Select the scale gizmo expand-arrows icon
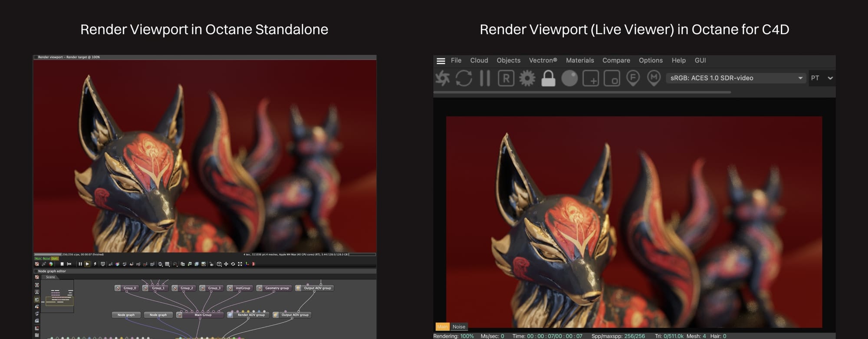 [x=240, y=264]
